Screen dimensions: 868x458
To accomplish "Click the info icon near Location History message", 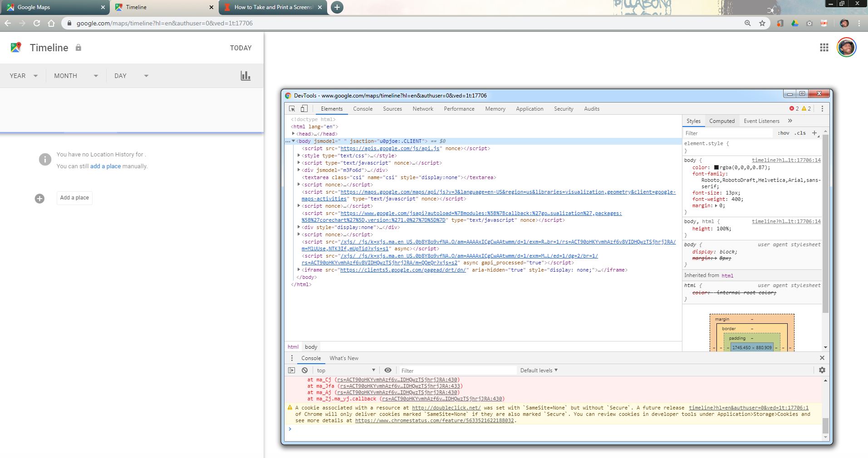I will point(45,160).
